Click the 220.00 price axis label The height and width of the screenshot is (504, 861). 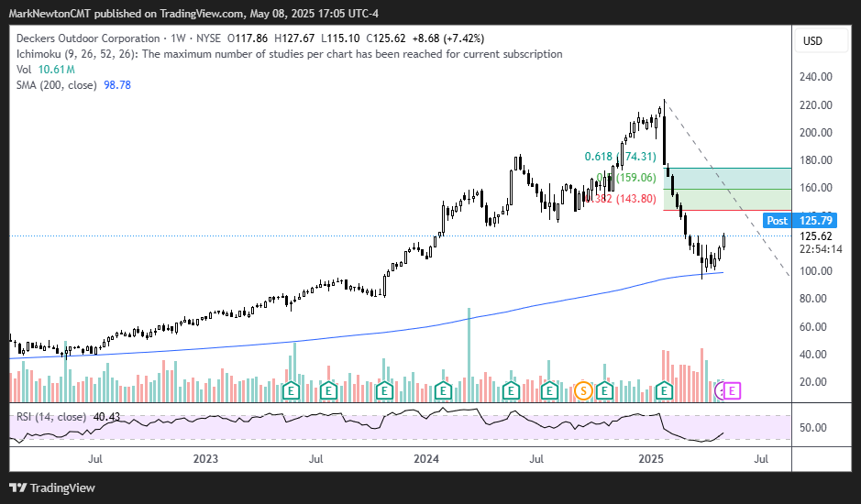tap(816, 104)
